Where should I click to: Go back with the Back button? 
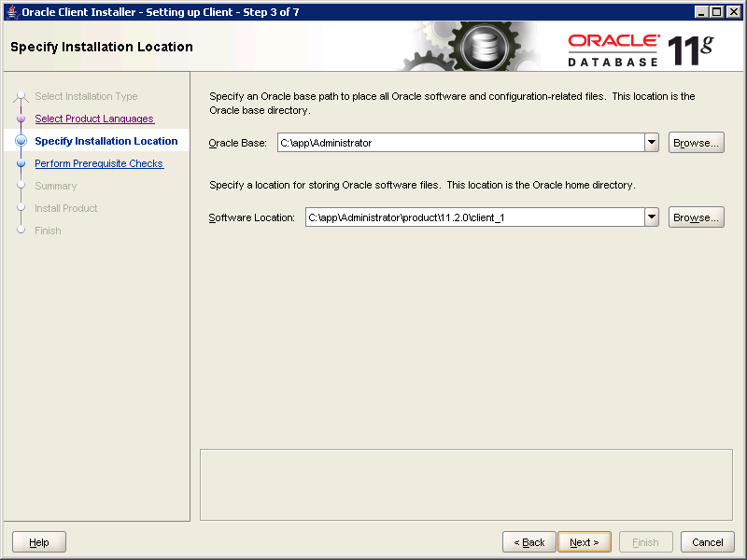click(x=529, y=542)
